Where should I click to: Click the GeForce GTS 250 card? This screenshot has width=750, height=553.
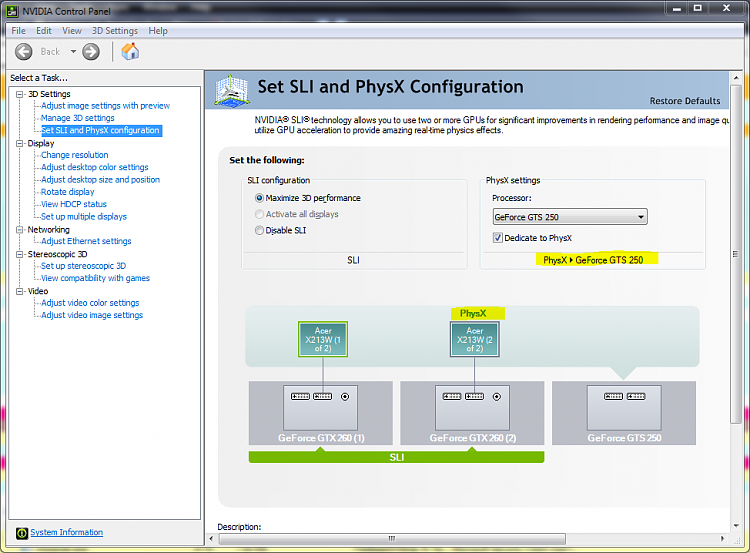pyautogui.click(x=624, y=413)
